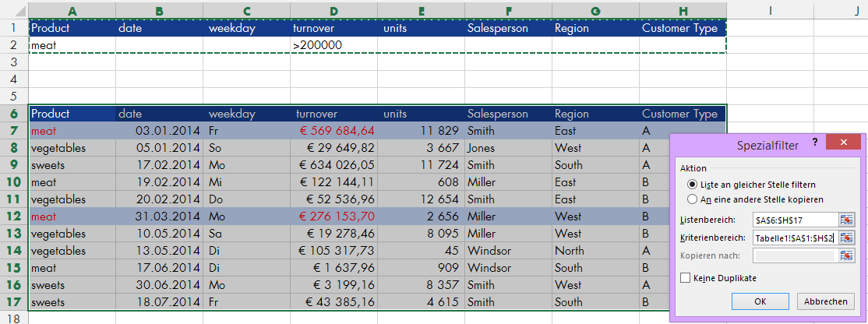The image size is (868, 324).
Task: Enable the 'Keine Duplikate' checkbox
Action: 686,277
